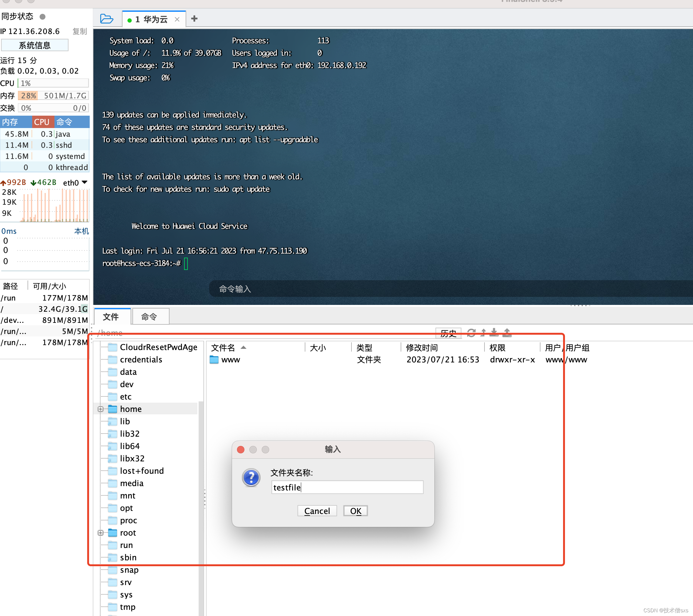Screen dimensions: 693x616
Task: Sort the file list by the 文件名 column
Action: 223,348
